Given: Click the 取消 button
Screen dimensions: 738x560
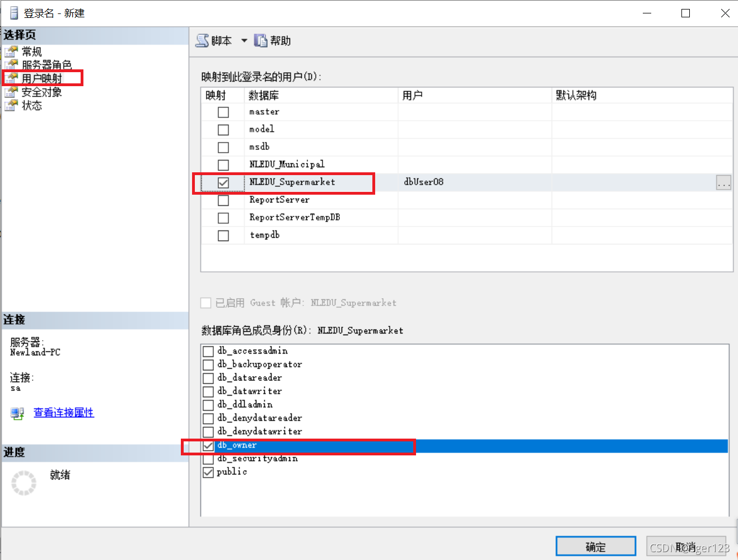Looking at the screenshot, I should coord(686,547).
